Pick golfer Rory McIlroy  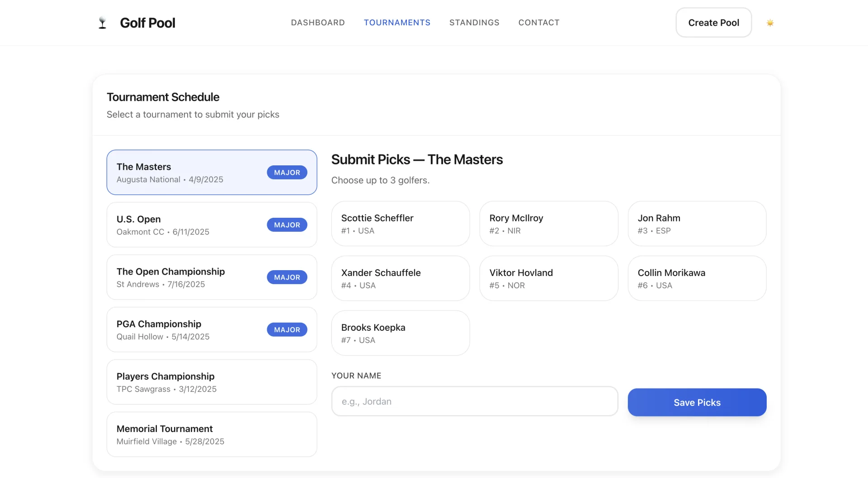tap(548, 224)
